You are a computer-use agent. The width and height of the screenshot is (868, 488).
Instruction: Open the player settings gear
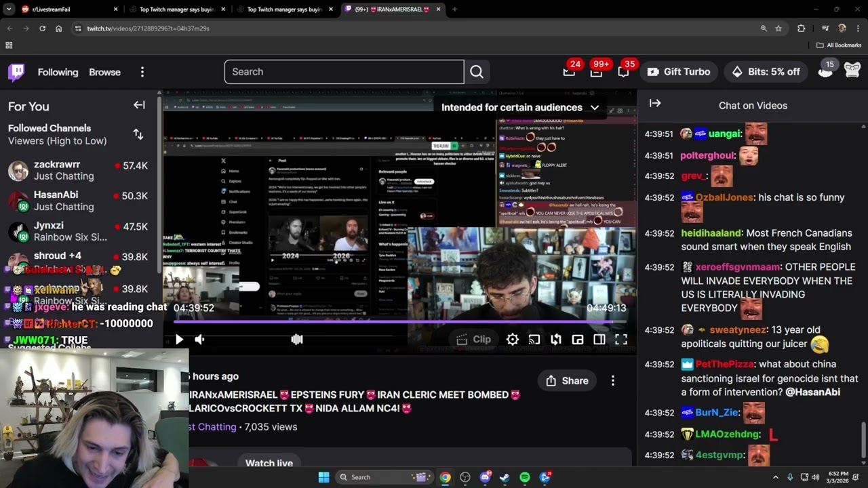pyautogui.click(x=513, y=340)
